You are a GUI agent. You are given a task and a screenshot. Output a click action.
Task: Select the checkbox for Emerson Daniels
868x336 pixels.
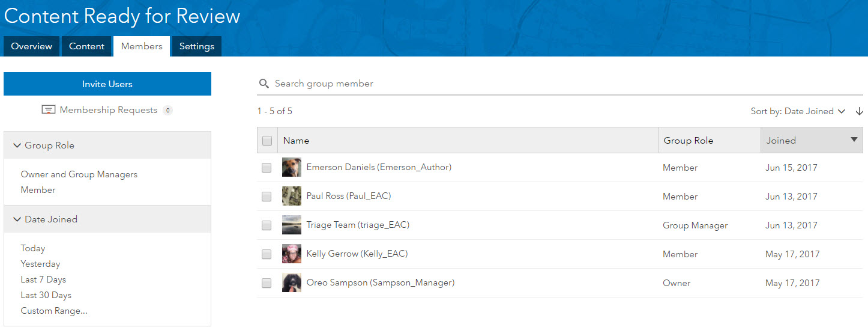tap(267, 168)
